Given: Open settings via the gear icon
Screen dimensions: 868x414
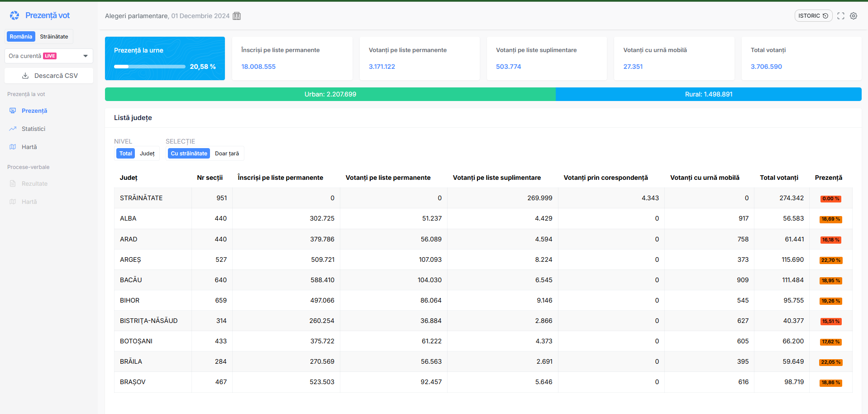Looking at the screenshot, I should coord(854,16).
